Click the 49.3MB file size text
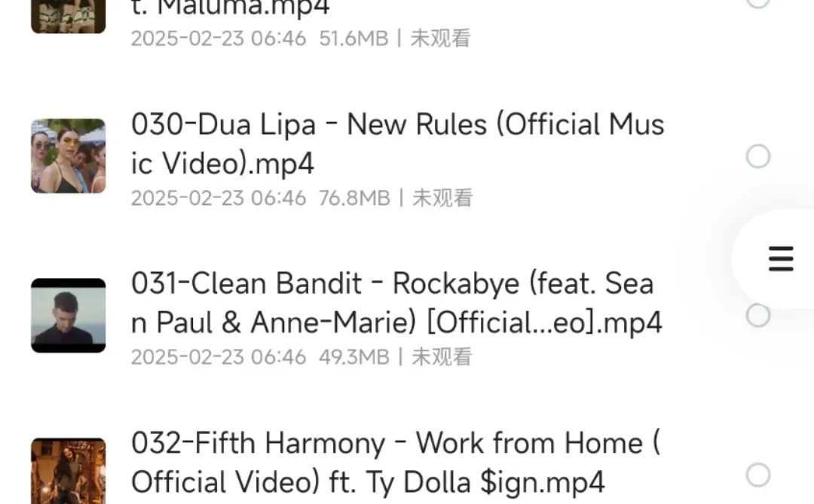Screen dimensions: 814x504 354,357
